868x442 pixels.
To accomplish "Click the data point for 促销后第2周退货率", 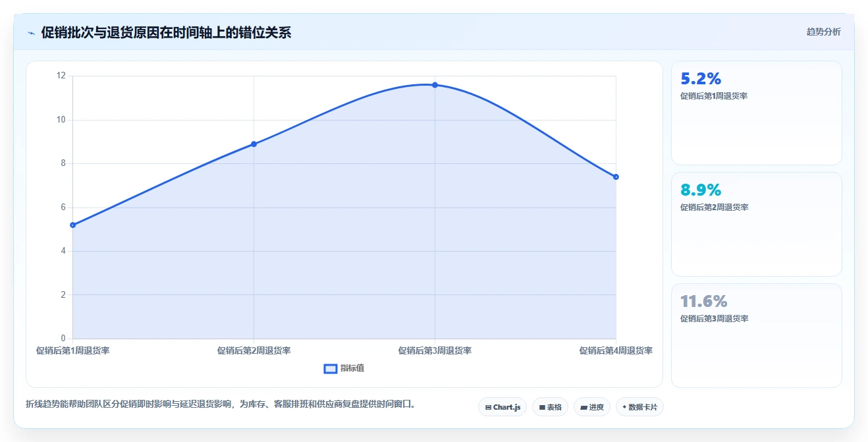I will coord(254,144).
